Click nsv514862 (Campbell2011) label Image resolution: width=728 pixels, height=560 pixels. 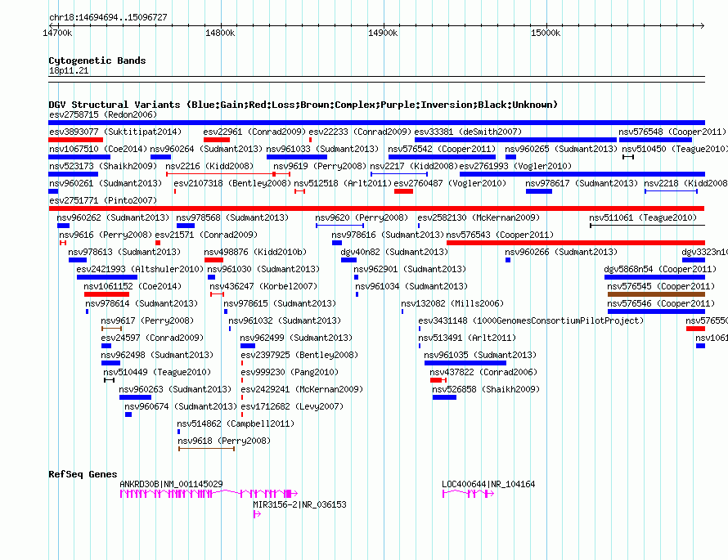[236, 423]
